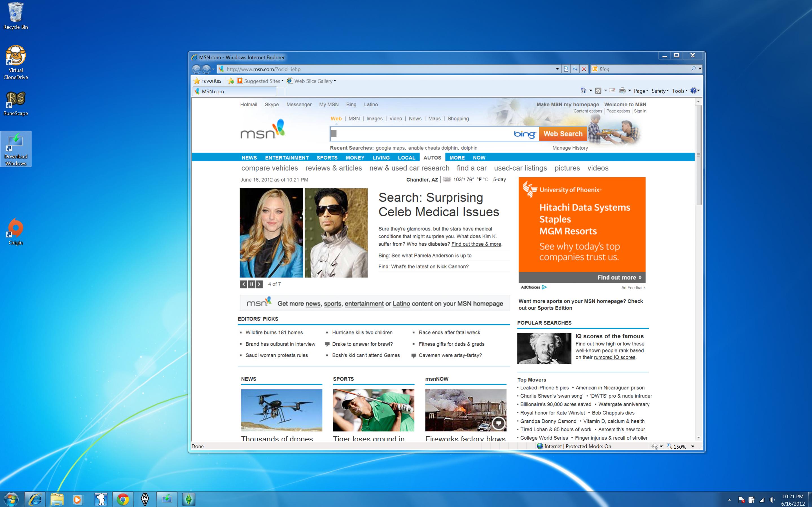Image resolution: width=812 pixels, height=507 pixels.
Task: Open the Print options dropdown arrow
Action: click(x=629, y=91)
